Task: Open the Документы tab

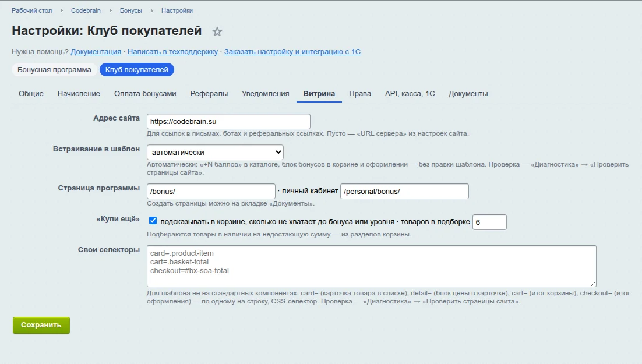Action: coord(468,94)
